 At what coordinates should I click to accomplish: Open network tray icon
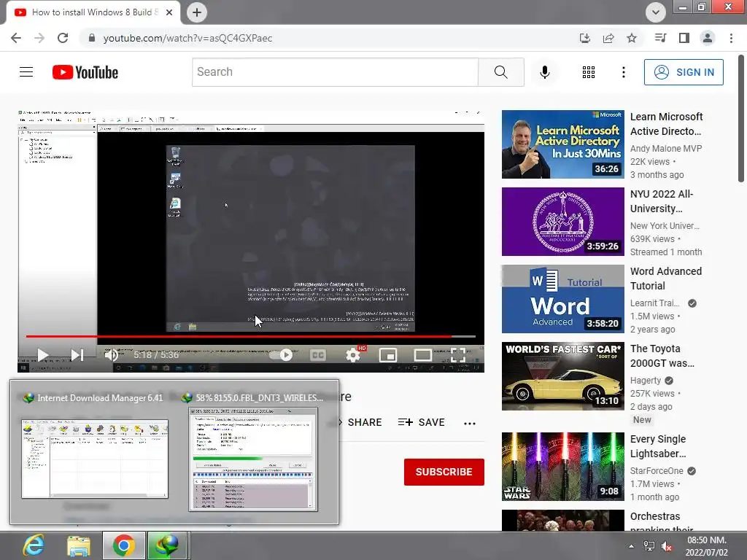click(649, 546)
